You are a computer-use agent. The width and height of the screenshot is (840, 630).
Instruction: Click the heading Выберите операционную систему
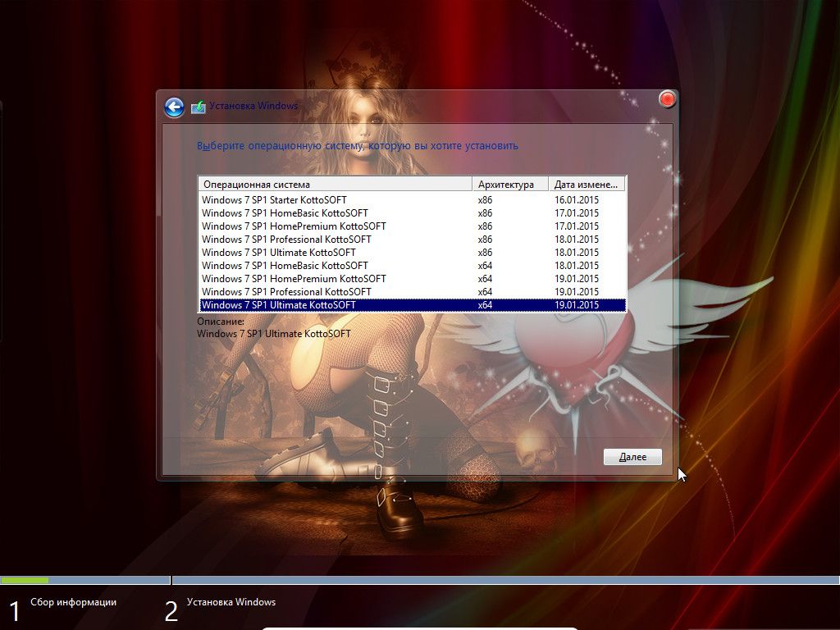[358, 146]
